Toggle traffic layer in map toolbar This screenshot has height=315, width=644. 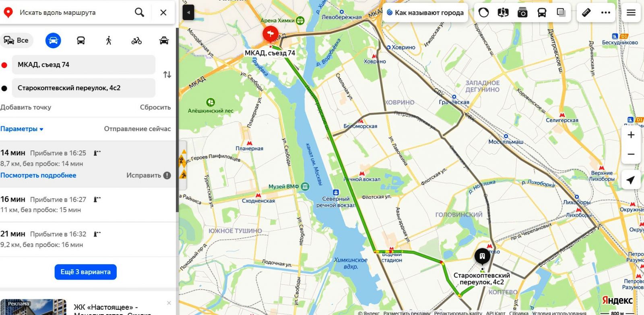483,13
